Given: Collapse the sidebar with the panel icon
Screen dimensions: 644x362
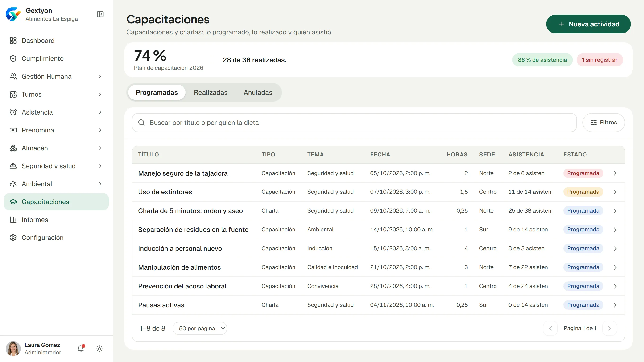Looking at the screenshot, I should [x=100, y=14].
